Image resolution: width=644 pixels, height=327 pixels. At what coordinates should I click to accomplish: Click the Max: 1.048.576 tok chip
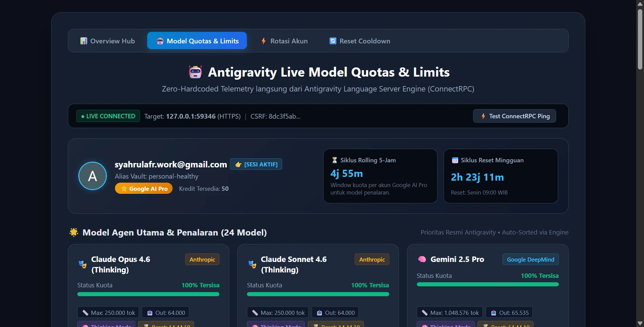450,313
